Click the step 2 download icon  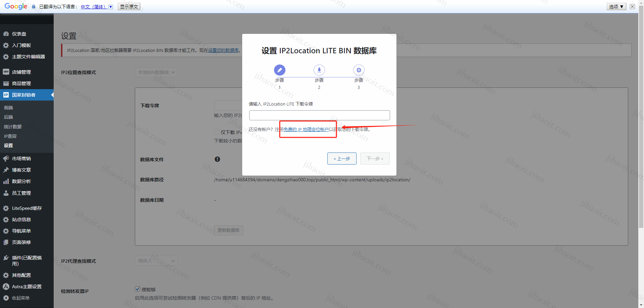click(319, 70)
